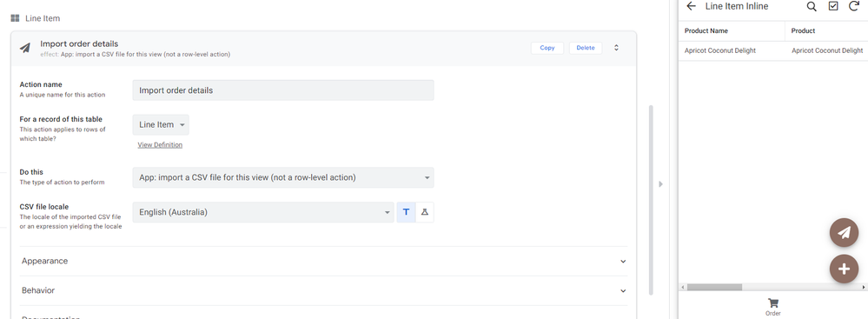Image resolution: width=868 pixels, height=319 pixels.
Task: Switch CSV locale to text mode (T icon)
Action: [406, 212]
